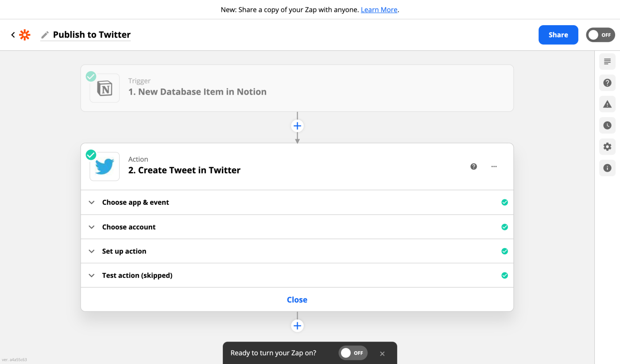
Task: Toggle the Zap on in the header
Action: [600, 35]
